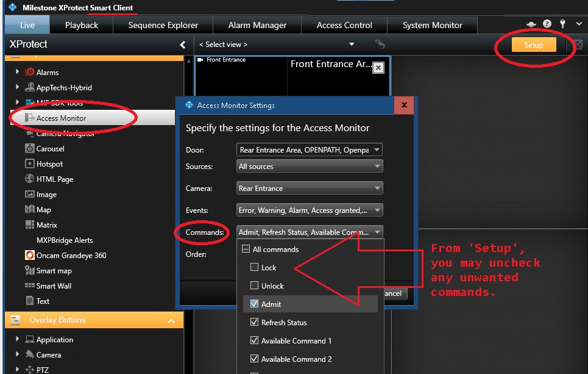Click the Cancel button in settings dialog

point(395,293)
